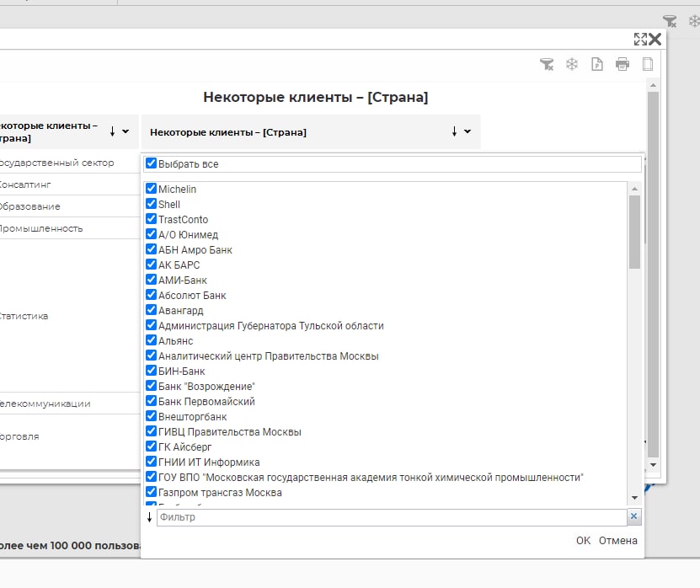This screenshot has width=700, height=588.
Task: Uncheck the БИН-Банк checkbox
Action: (x=152, y=371)
